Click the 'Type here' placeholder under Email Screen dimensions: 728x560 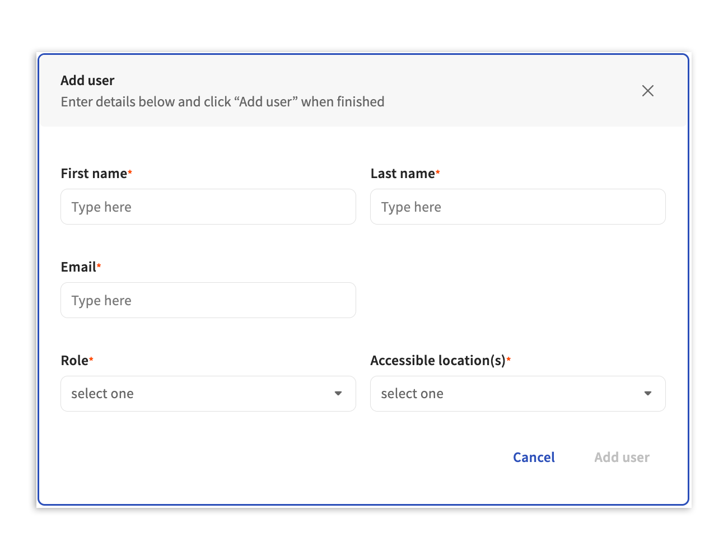[x=101, y=300]
